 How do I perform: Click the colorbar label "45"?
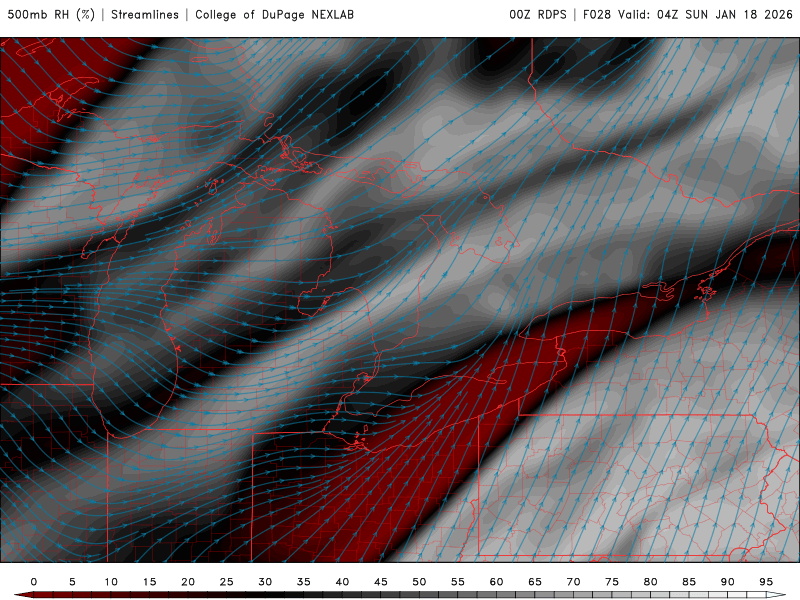(381, 582)
